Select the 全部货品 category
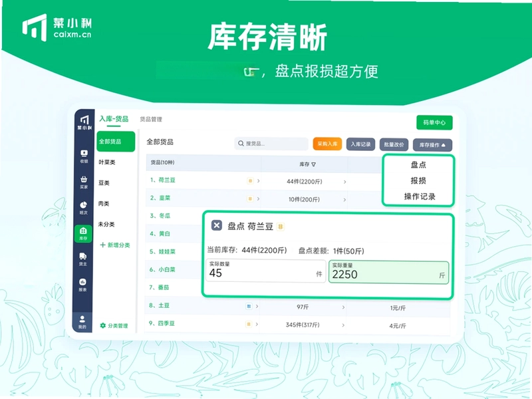The width and height of the screenshot is (532, 399). click(x=116, y=142)
